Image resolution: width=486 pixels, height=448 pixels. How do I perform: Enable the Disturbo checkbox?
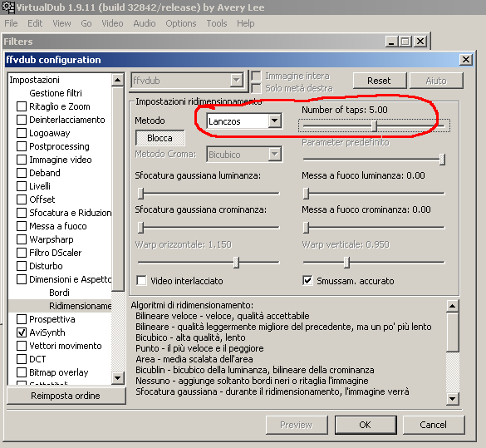tap(22, 266)
